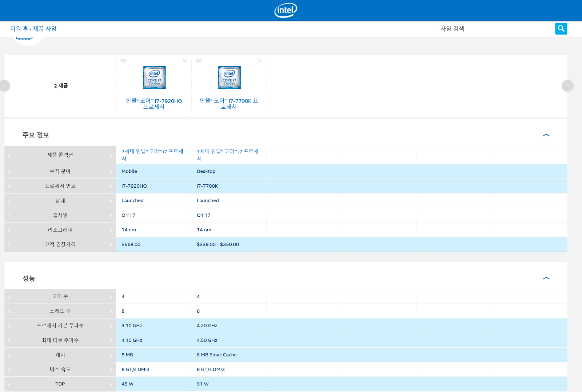Click the right arrow on the 상태 row
This screenshot has width=582, height=392.
point(111,201)
